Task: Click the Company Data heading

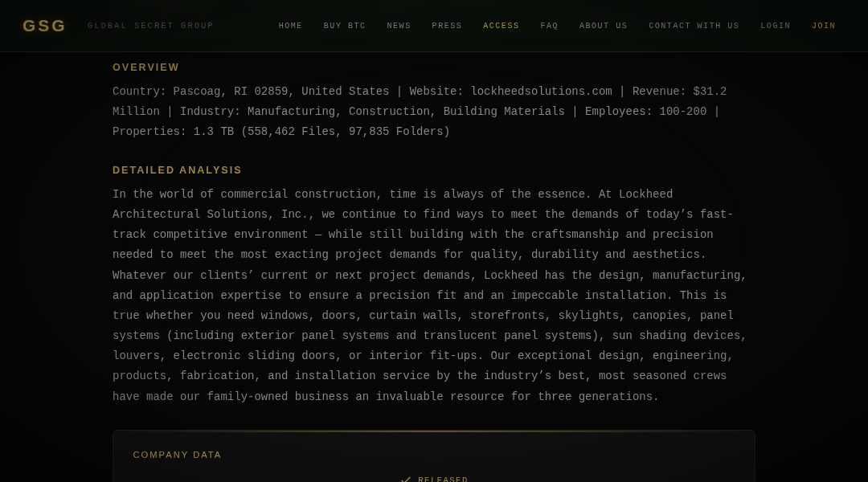Action: click(x=177, y=455)
